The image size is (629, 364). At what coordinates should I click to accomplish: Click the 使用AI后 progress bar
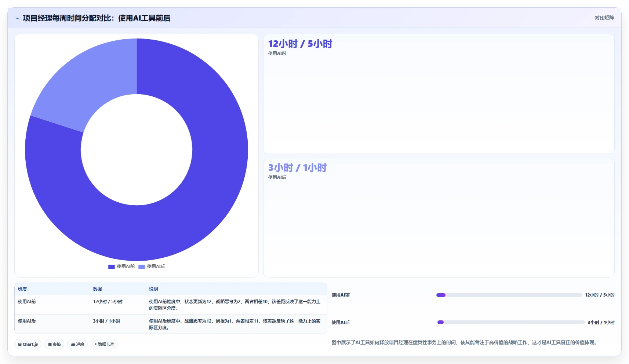tap(511, 322)
